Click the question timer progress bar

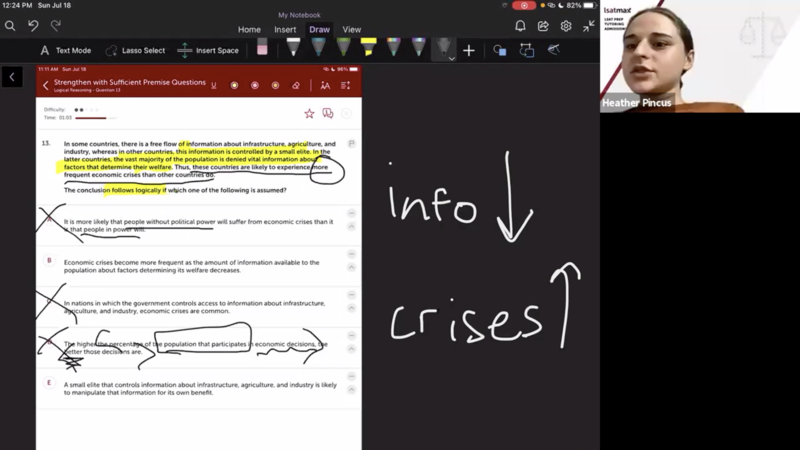click(x=90, y=118)
